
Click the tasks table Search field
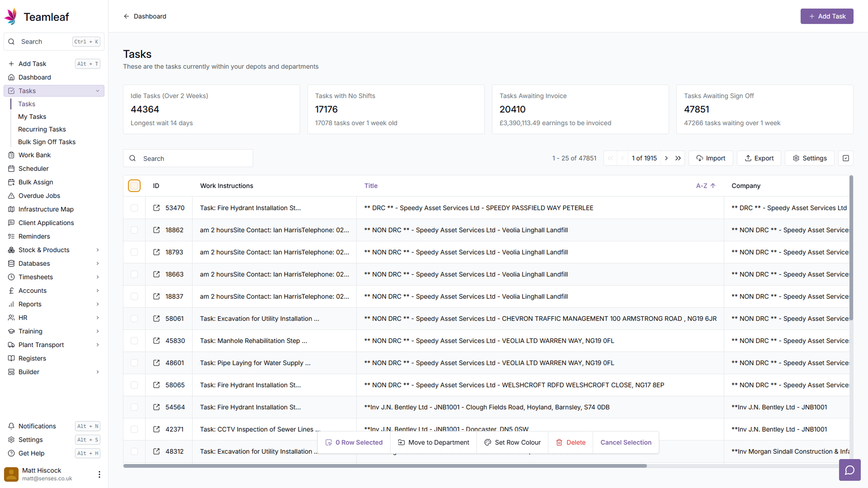click(188, 159)
